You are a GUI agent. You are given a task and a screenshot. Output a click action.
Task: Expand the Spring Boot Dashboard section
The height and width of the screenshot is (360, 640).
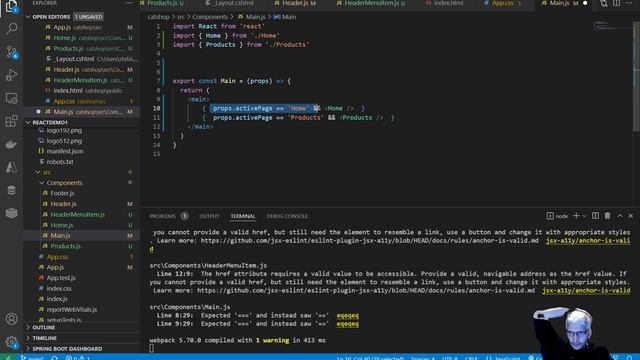pos(28,349)
